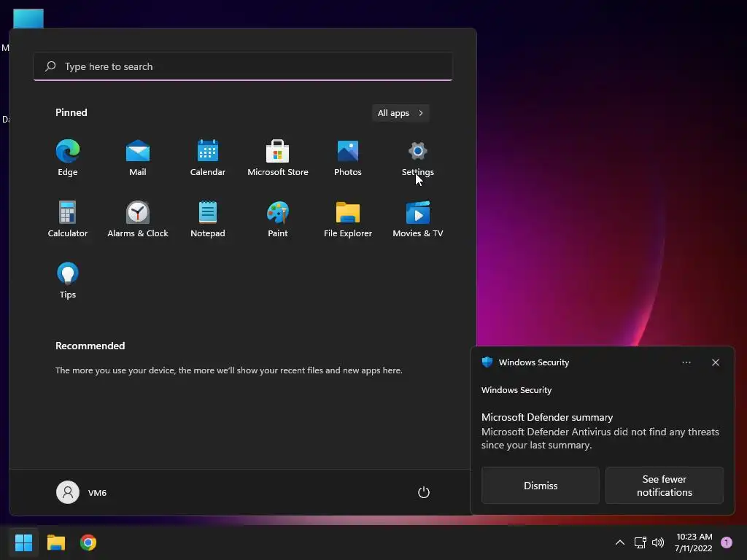Open File Explorer from the taskbar

(55, 542)
